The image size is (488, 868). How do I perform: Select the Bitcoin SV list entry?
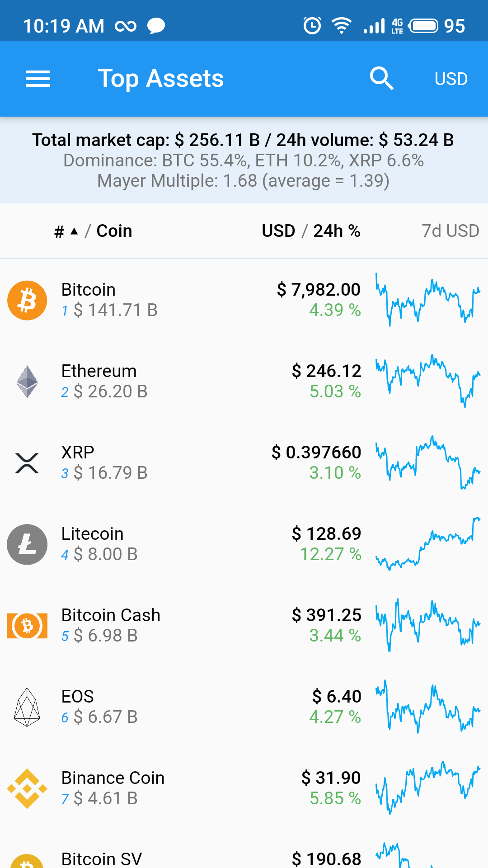102,858
